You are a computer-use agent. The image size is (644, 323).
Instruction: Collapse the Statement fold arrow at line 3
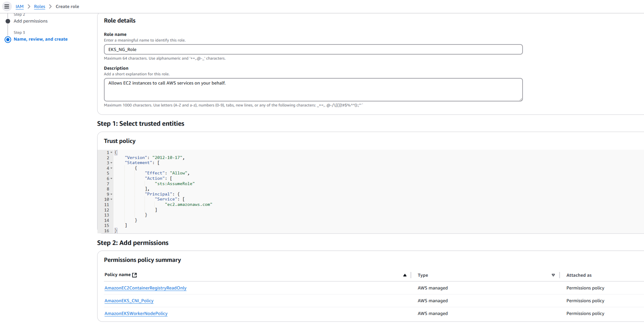coord(111,163)
